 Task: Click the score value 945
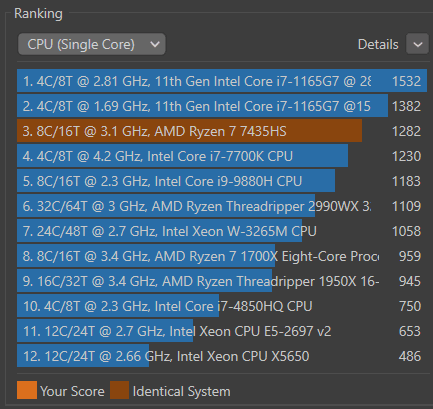[410, 281]
